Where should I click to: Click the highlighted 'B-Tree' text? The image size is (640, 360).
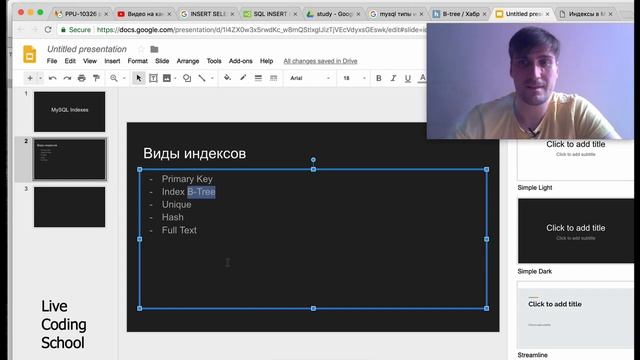201,192
